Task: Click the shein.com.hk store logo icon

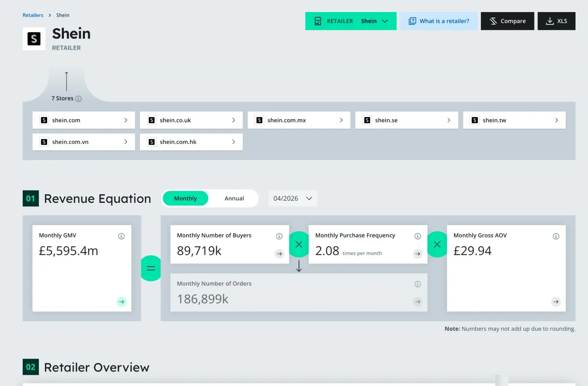Action: 151,142
